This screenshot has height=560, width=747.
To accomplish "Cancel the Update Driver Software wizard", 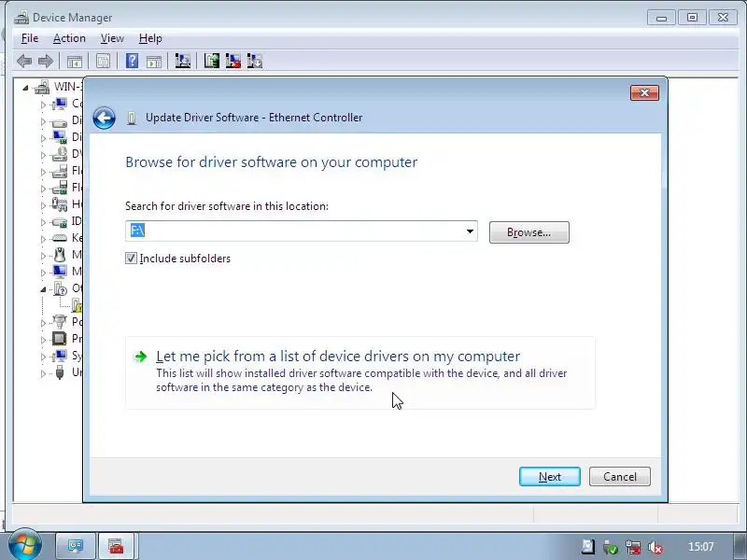I will [x=619, y=477].
